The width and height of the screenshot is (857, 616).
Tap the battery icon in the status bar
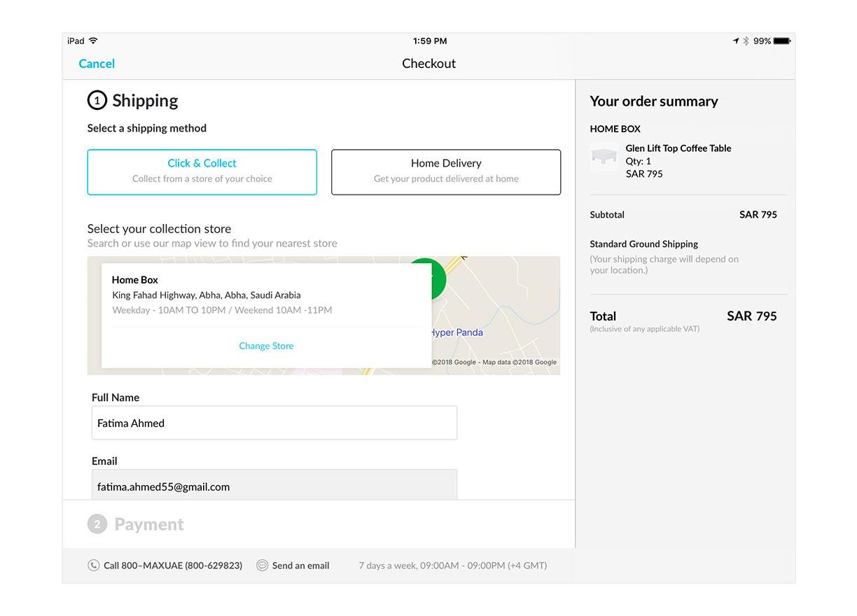tap(782, 41)
